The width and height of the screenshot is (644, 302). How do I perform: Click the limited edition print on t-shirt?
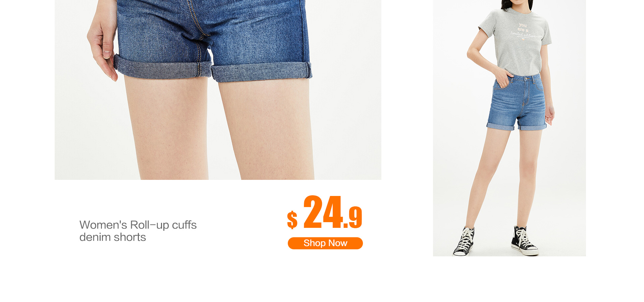[523, 31]
